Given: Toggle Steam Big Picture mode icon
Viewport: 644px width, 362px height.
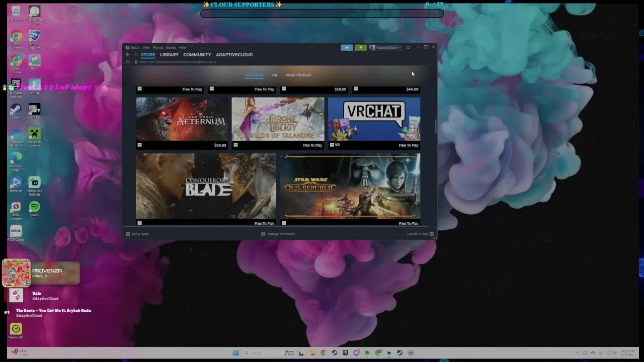Looking at the screenshot, I should [x=408, y=47].
